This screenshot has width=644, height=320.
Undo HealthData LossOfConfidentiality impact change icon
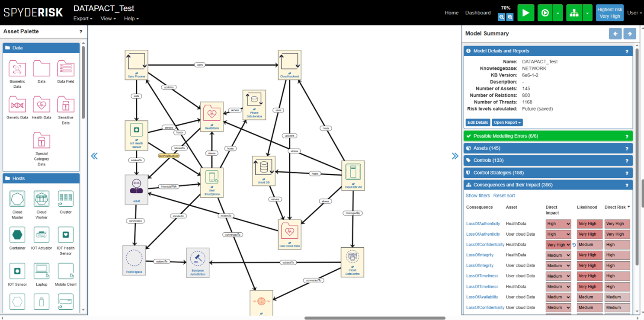574,245
